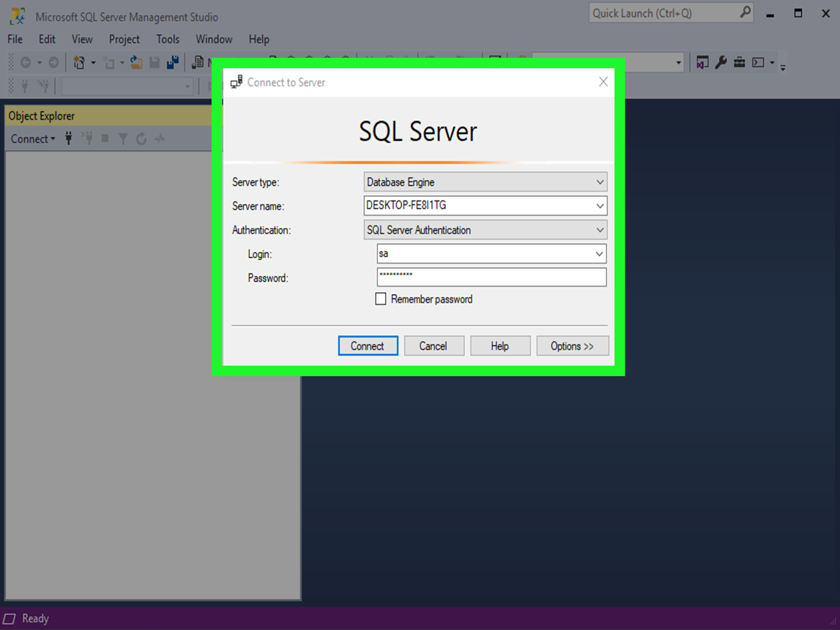
Task: Click the navigate backward arrow icon
Action: pos(25,62)
